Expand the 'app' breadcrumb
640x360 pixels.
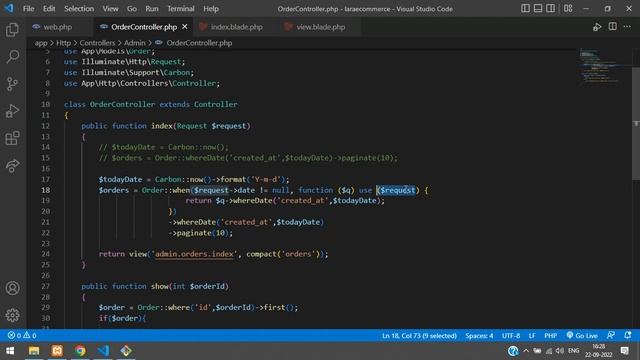pyautogui.click(x=41, y=43)
